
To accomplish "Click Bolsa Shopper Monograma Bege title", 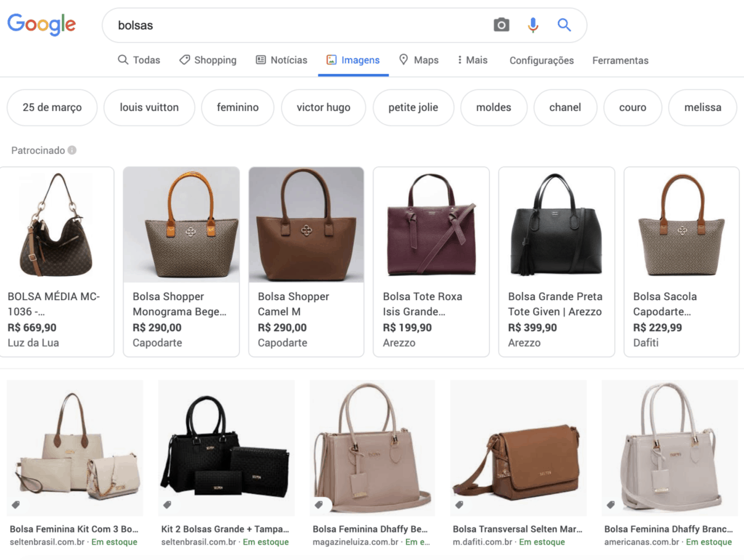I will coord(179,304).
